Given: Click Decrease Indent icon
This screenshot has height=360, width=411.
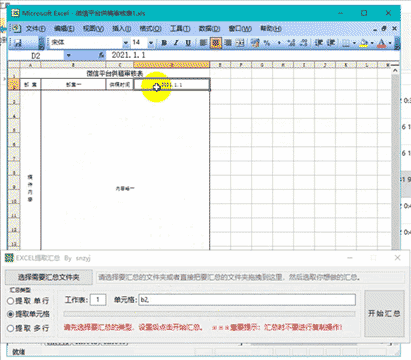Looking at the screenshot, I should pyautogui.click(x=319, y=43).
